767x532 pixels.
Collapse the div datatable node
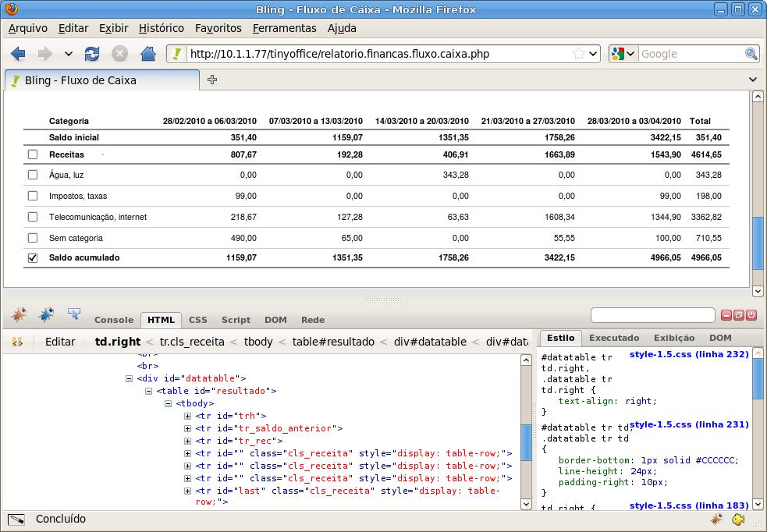[129, 378]
